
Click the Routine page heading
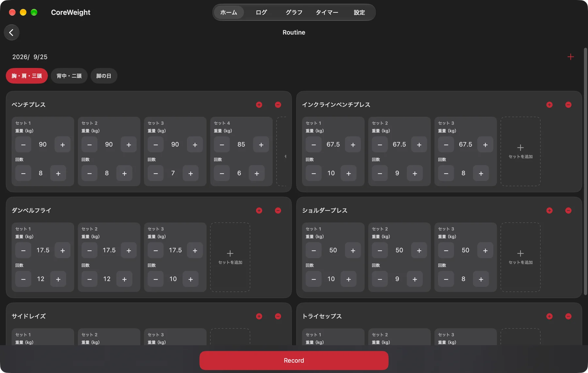[x=294, y=32]
